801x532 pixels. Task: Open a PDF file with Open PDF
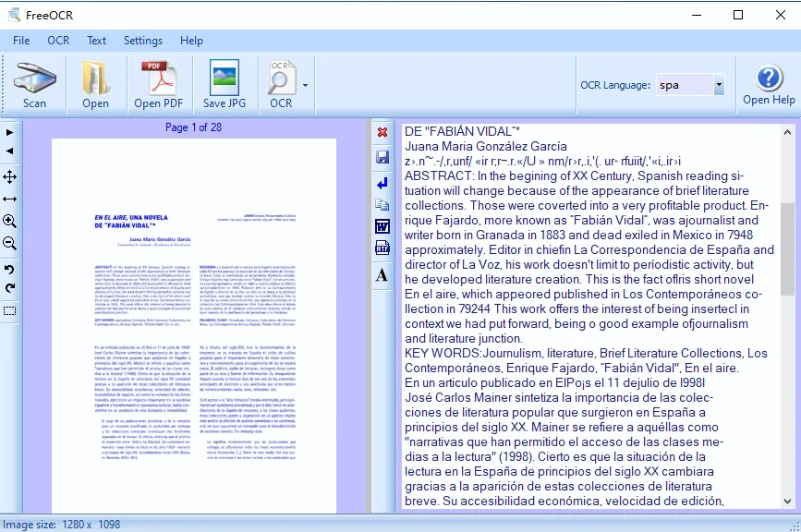159,85
